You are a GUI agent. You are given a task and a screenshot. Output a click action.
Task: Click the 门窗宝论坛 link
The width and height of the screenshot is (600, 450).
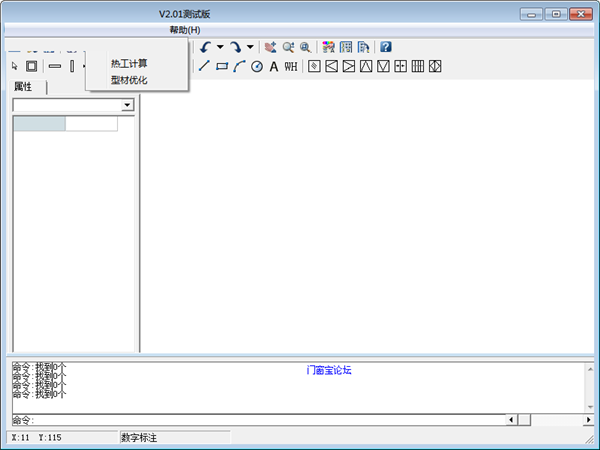tap(329, 370)
